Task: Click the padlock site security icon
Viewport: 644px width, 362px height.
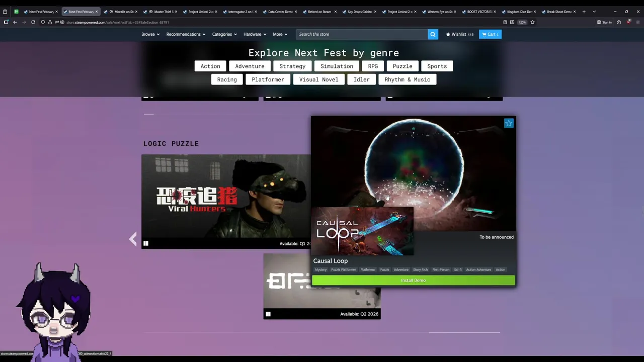Action: [50, 22]
